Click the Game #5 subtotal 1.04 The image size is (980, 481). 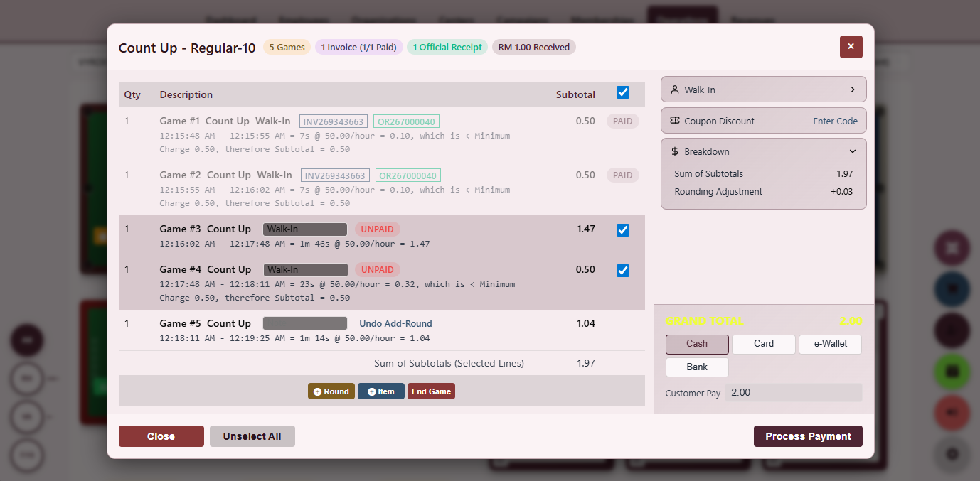tap(585, 323)
